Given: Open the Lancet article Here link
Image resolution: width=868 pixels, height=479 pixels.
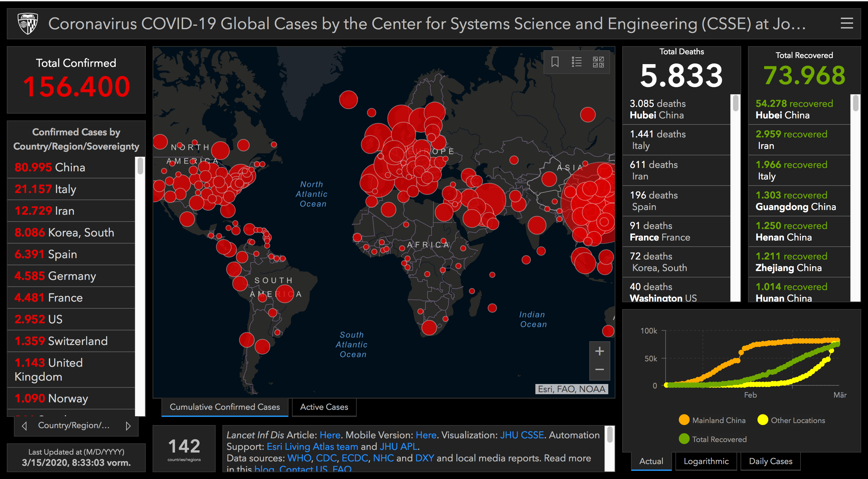Looking at the screenshot, I should (x=330, y=435).
